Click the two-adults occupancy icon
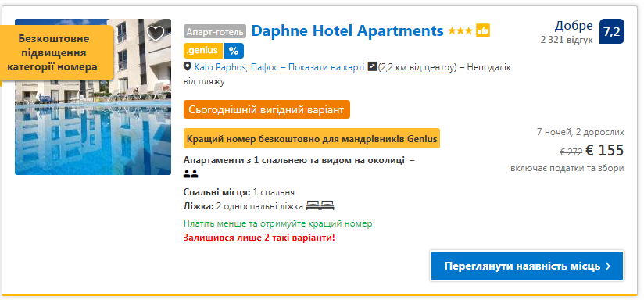 click(191, 174)
